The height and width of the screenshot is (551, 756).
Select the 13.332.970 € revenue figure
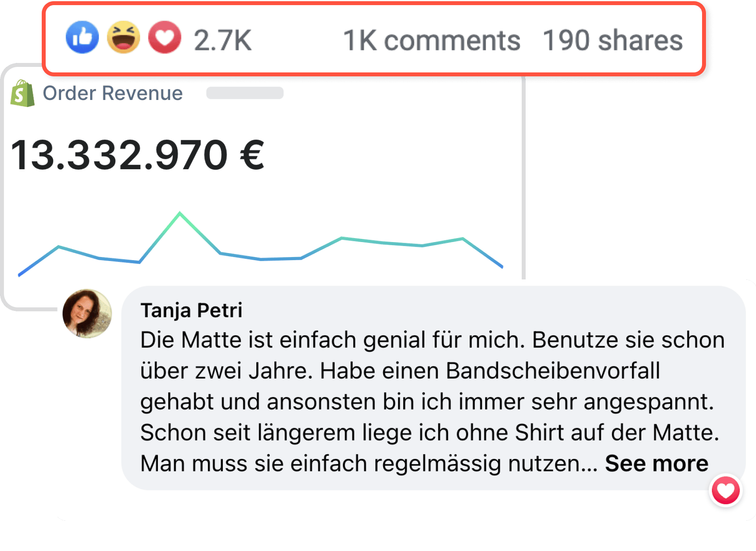pos(138,155)
